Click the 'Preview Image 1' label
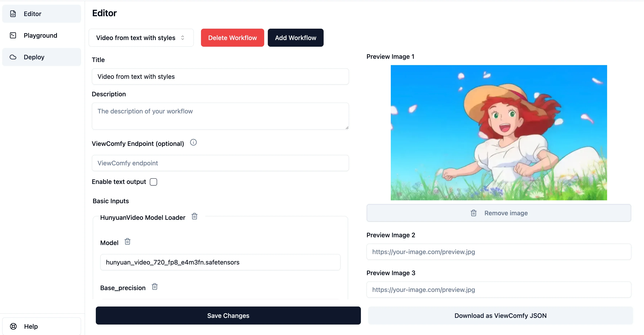The height and width of the screenshot is (335, 644). 390,57
